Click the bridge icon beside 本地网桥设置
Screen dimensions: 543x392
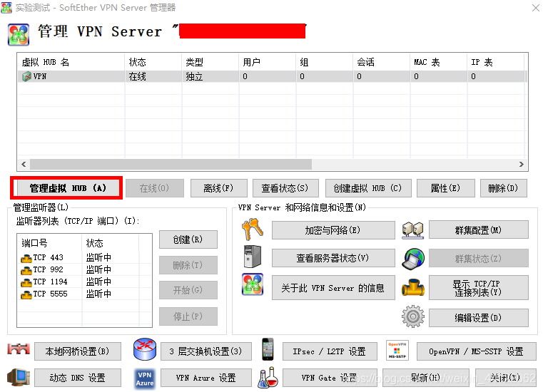point(19,349)
